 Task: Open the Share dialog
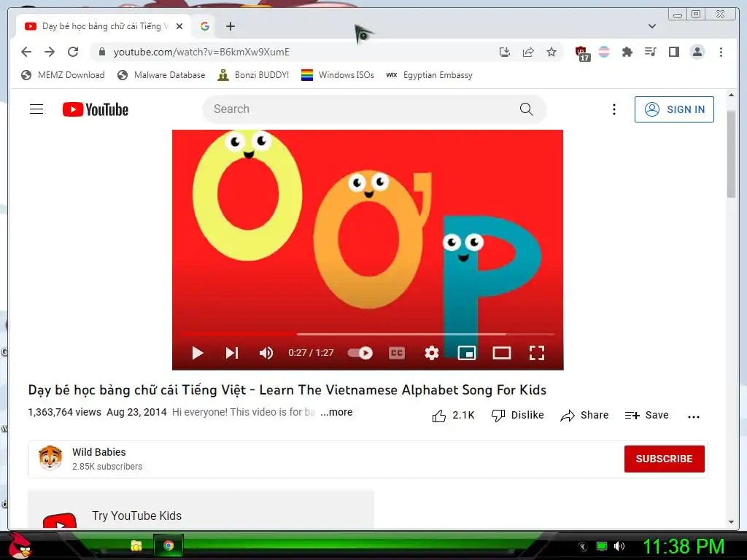[x=584, y=415]
